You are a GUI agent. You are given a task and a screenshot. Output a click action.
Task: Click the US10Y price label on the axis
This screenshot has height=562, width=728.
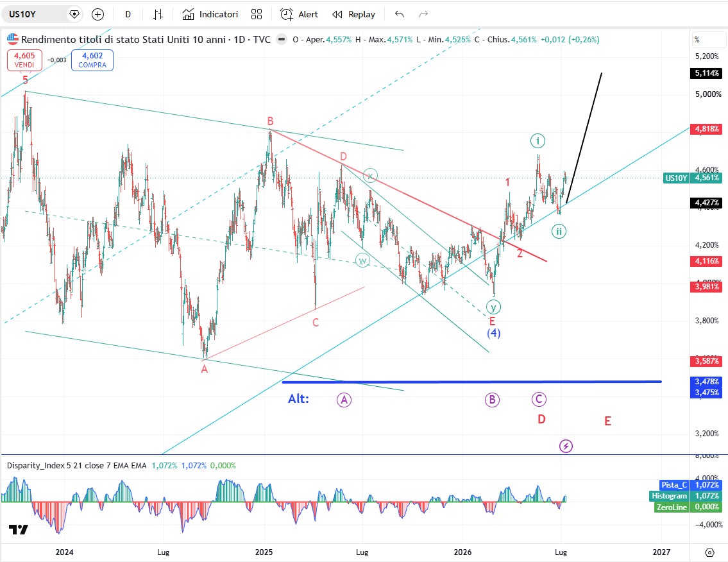pyautogui.click(x=676, y=178)
